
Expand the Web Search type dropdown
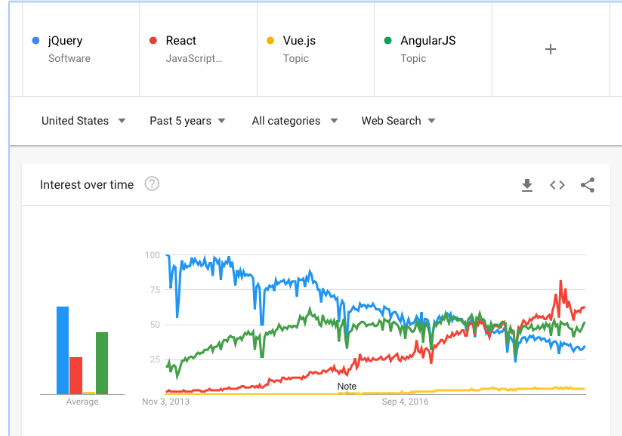coord(398,121)
